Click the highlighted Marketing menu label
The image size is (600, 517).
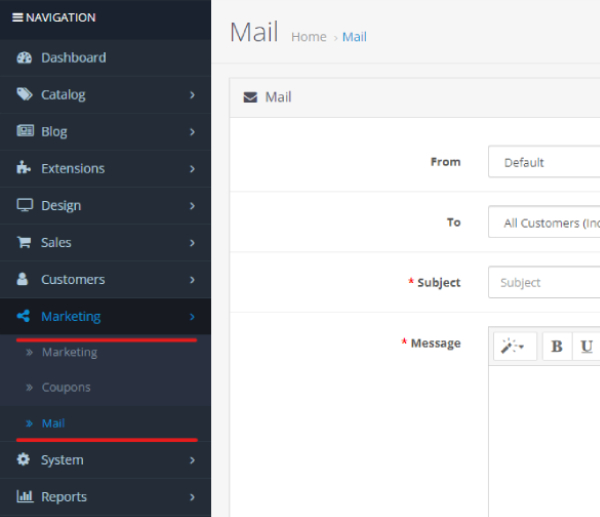point(71,316)
